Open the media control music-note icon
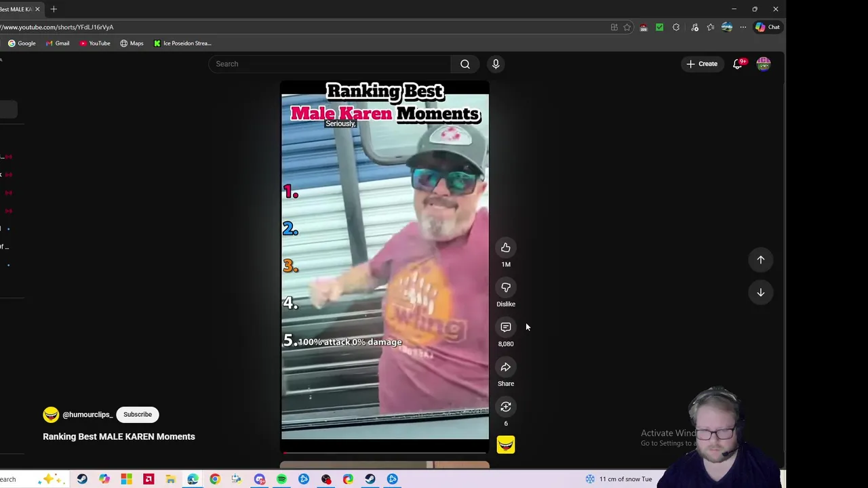The image size is (868, 488). (x=694, y=27)
